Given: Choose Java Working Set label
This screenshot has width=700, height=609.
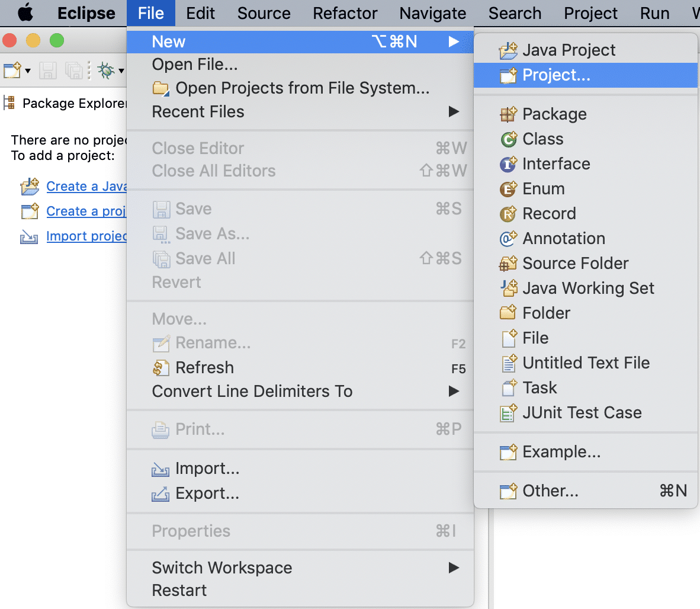Looking at the screenshot, I should pyautogui.click(x=589, y=289).
